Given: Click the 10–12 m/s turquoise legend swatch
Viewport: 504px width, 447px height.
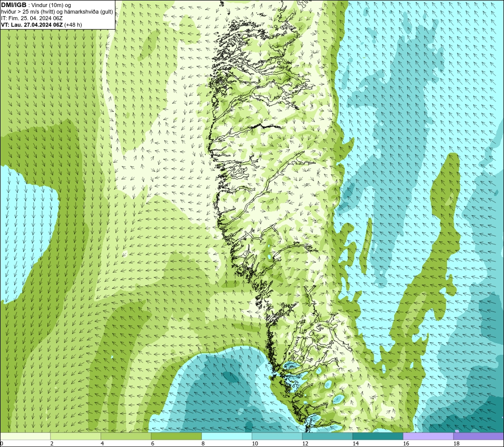Looking at the screenshot, I should 277,436.
